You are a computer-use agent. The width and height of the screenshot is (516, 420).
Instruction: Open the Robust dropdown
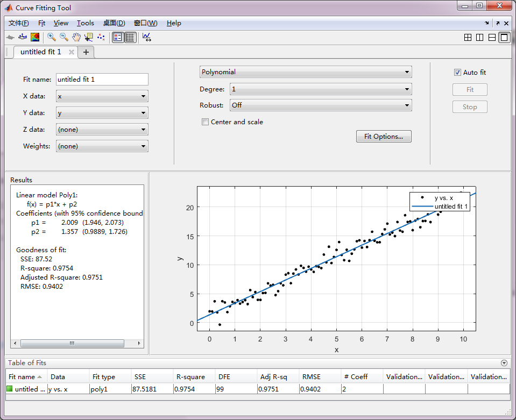pos(321,105)
